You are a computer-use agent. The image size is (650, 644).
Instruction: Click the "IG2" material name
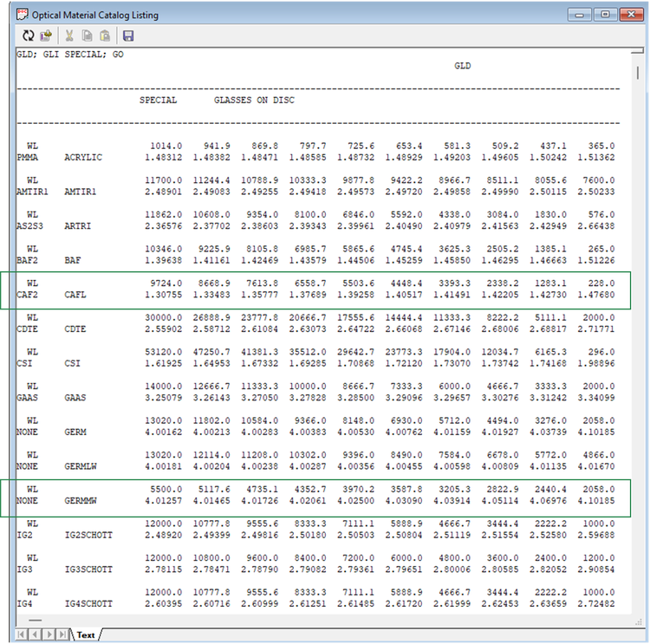coord(24,536)
